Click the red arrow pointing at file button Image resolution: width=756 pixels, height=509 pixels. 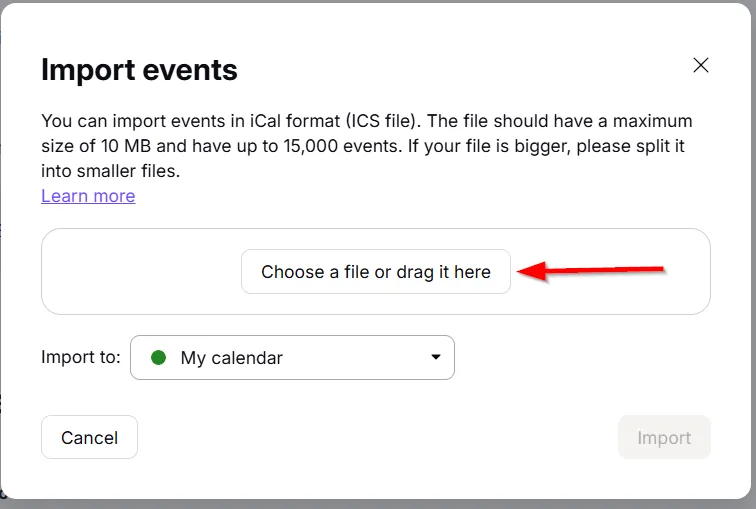tap(590, 270)
